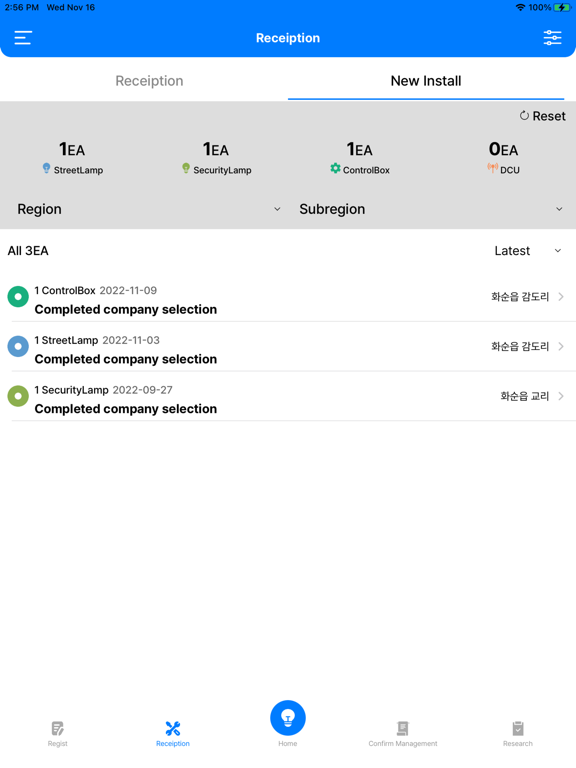Open filter settings sliders icon
576x768 pixels.
coord(552,38)
